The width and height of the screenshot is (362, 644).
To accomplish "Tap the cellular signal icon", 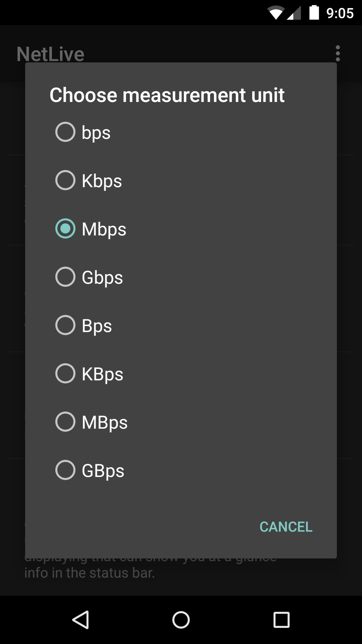I will click(294, 13).
